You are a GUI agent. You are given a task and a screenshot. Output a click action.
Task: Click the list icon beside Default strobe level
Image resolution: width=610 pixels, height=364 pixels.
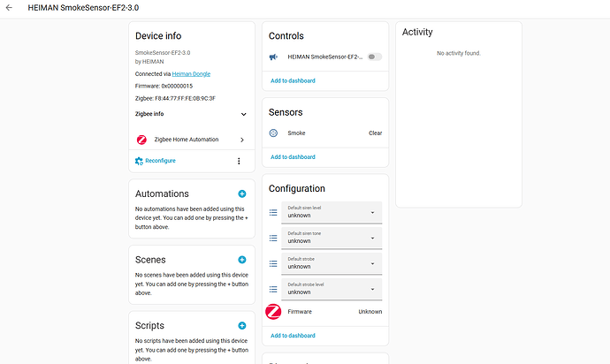[273, 289]
